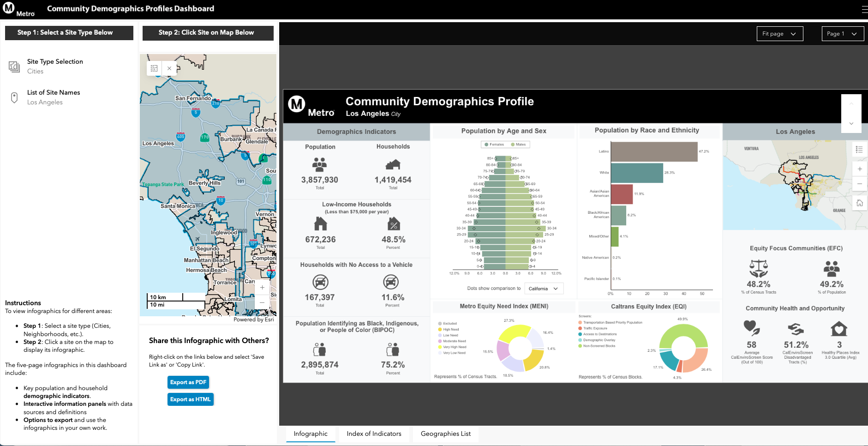Click the heart icon above CalEnviroScreen score 58
868x446 pixels.
point(751,328)
